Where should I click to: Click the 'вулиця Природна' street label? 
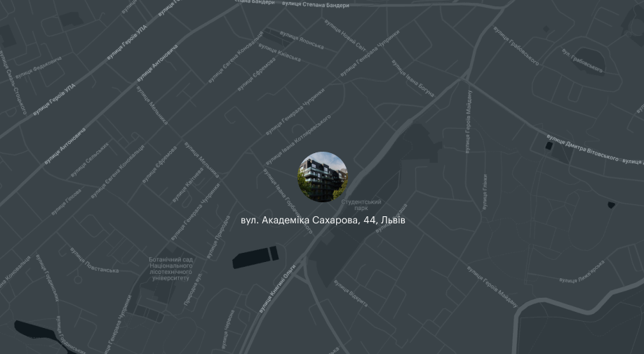coord(218,237)
